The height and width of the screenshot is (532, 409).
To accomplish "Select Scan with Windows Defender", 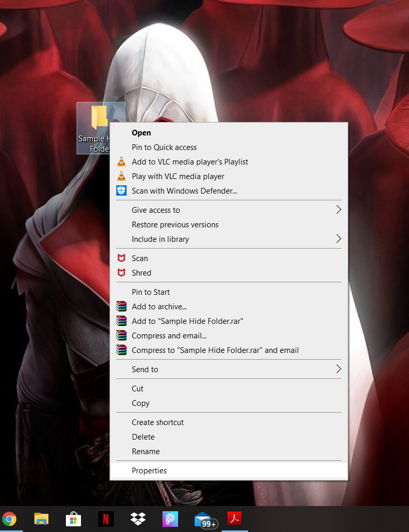I will 229,190.
